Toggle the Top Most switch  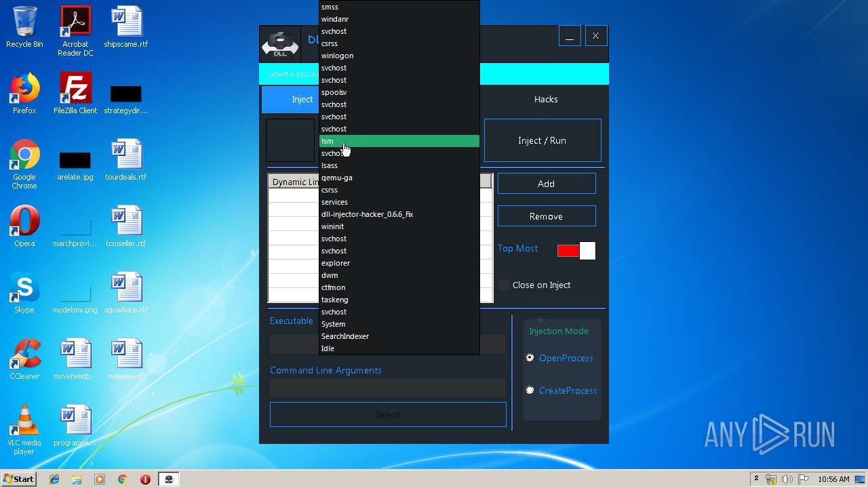[x=576, y=251]
